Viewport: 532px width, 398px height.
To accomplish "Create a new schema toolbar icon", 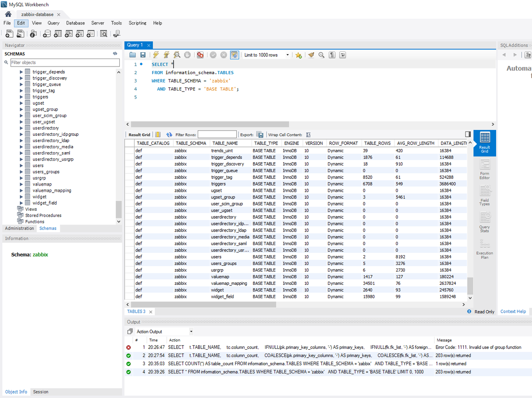I will 47,33.
